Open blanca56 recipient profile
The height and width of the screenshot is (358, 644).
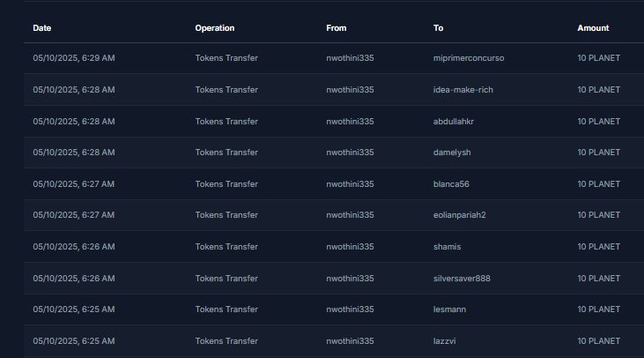[451, 183]
